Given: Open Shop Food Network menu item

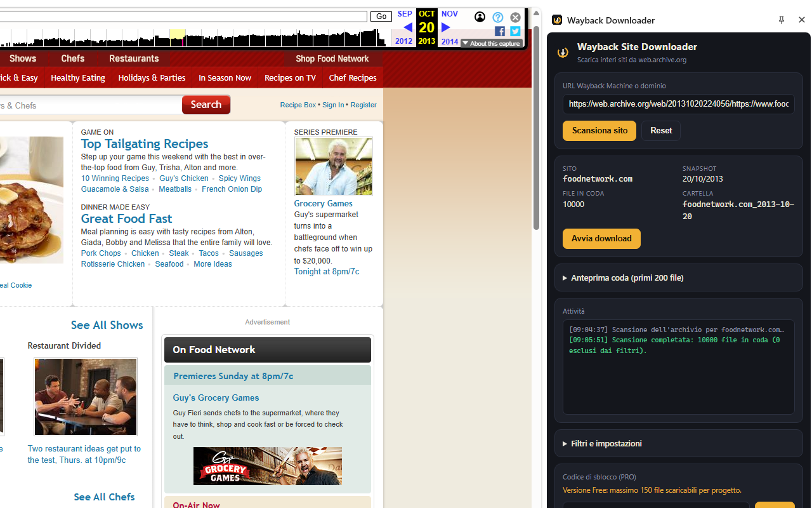Looking at the screenshot, I should (332, 58).
